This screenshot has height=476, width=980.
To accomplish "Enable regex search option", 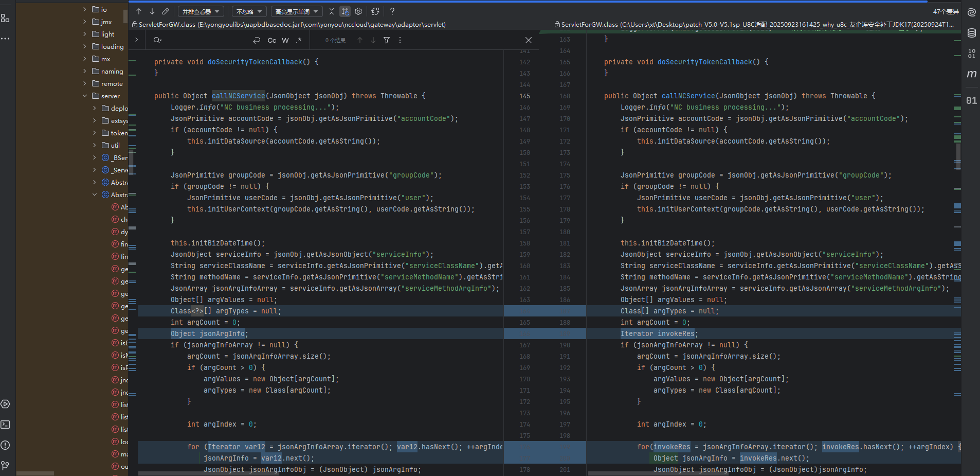I will (299, 40).
